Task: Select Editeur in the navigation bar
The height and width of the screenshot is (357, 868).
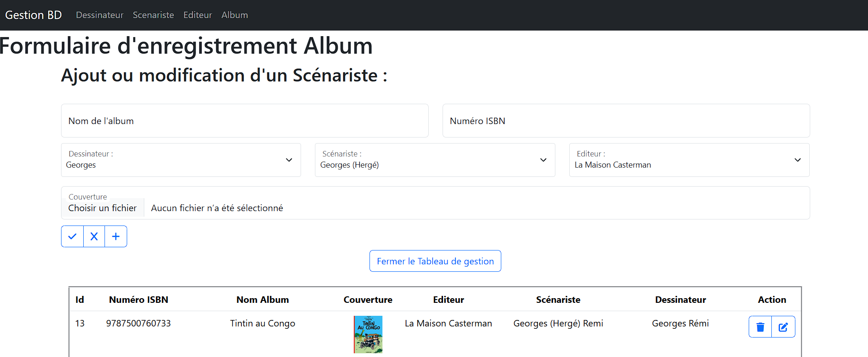Action: [x=197, y=15]
